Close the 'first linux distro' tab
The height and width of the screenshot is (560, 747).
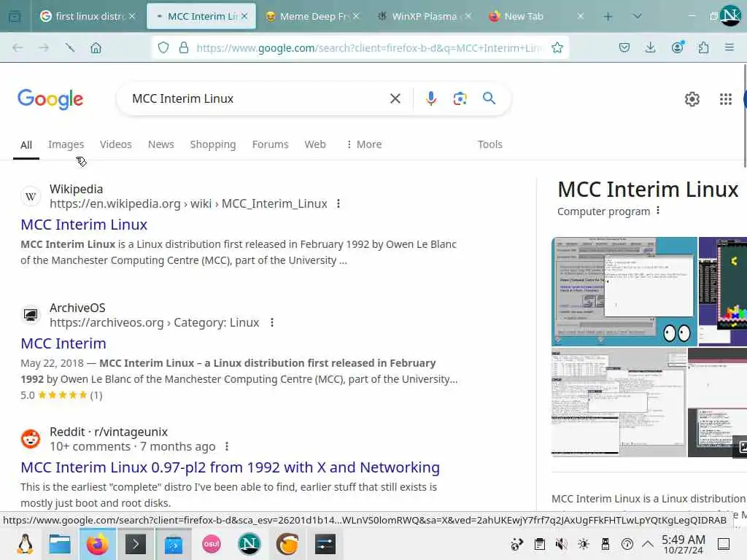click(132, 16)
